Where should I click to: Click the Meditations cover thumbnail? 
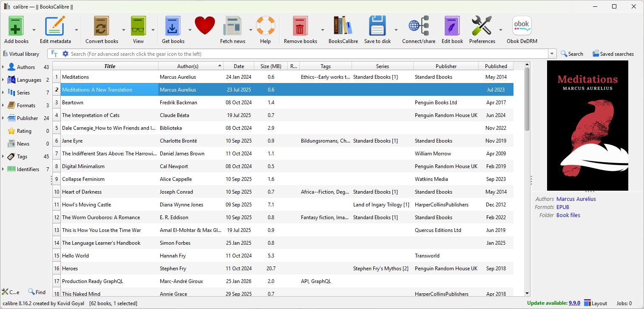point(587,126)
